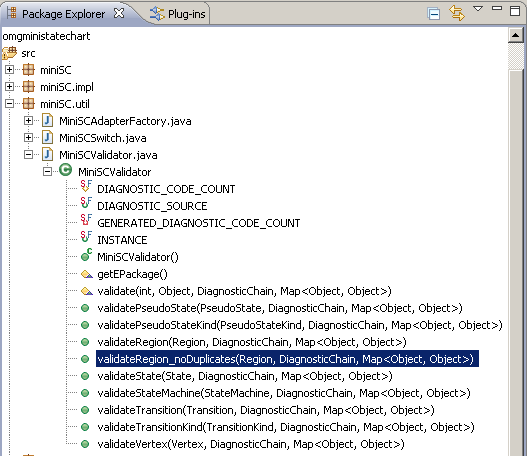Collapse the miniSC.util package node
Image resolution: width=527 pixels, height=456 pixels.
point(9,103)
